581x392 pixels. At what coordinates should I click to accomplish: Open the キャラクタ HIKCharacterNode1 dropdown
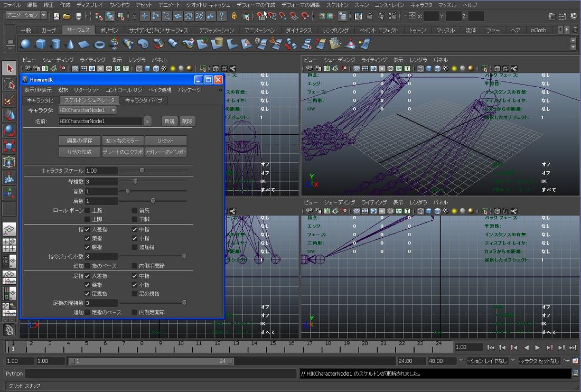tap(88, 110)
